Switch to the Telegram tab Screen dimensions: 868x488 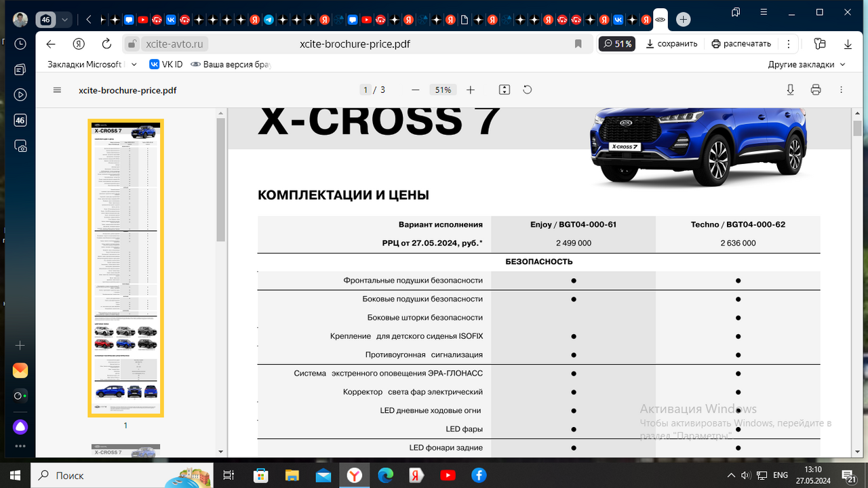[x=269, y=20]
